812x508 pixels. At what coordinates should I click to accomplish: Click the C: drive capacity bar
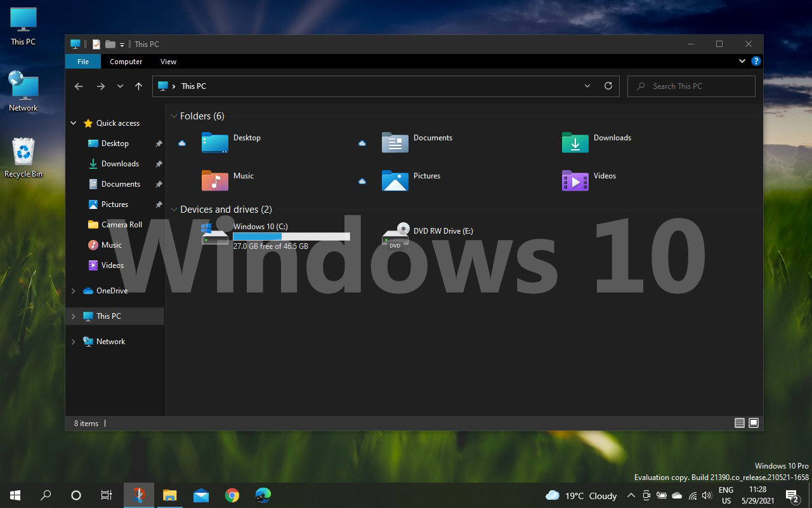click(x=291, y=236)
